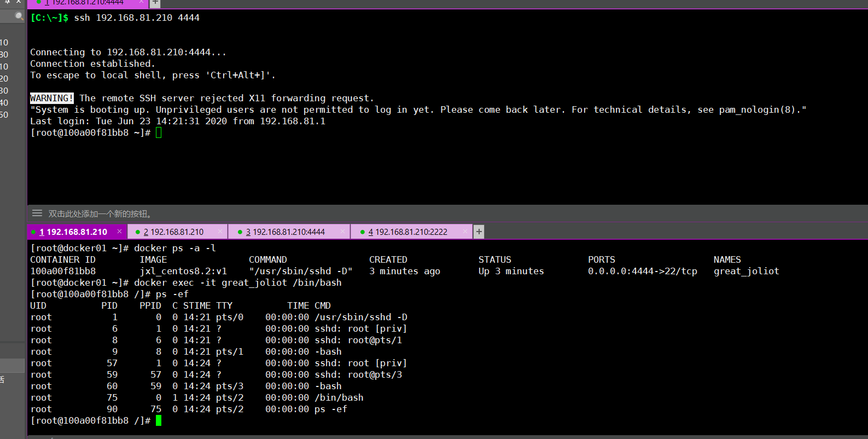Click the 'sshd: root [priv]' process with PID 6
The image size is (868, 439).
click(361, 328)
